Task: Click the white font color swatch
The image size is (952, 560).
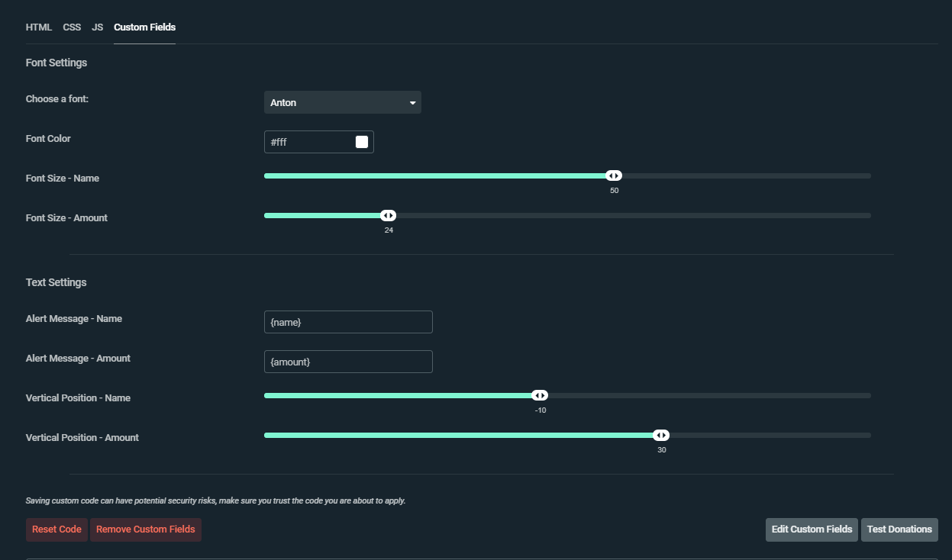Action: point(362,142)
